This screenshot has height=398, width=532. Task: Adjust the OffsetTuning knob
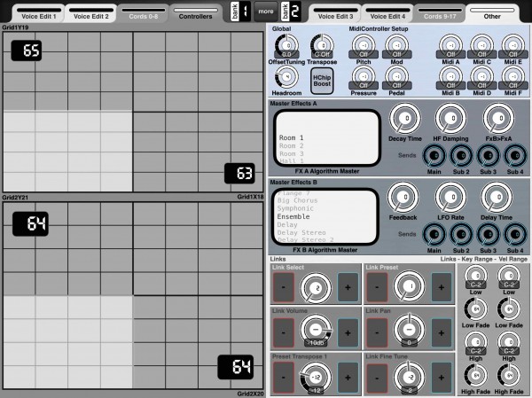[x=287, y=46]
